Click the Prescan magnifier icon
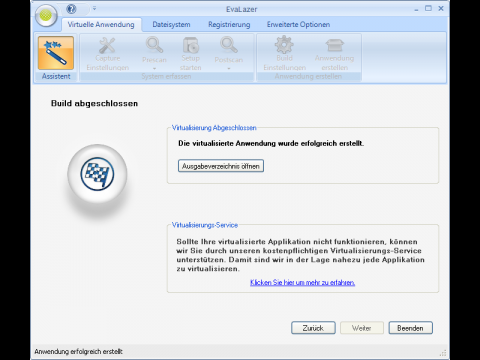The height and width of the screenshot is (360, 480). coord(154,45)
